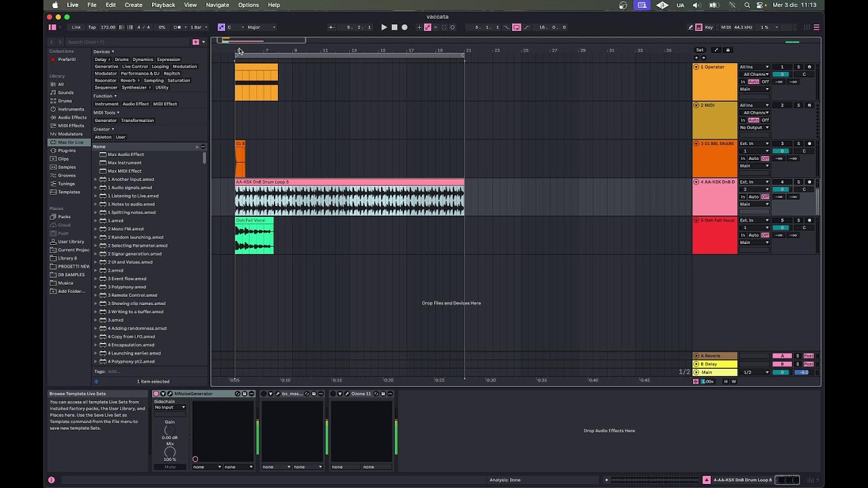Click the Stop transport button
868x488 pixels.
pyautogui.click(x=394, y=27)
